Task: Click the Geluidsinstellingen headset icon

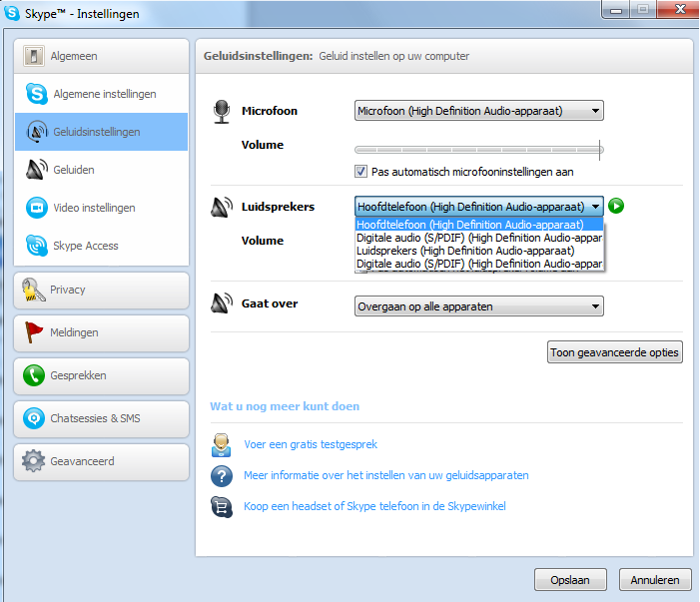Action: [x=37, y=132]
